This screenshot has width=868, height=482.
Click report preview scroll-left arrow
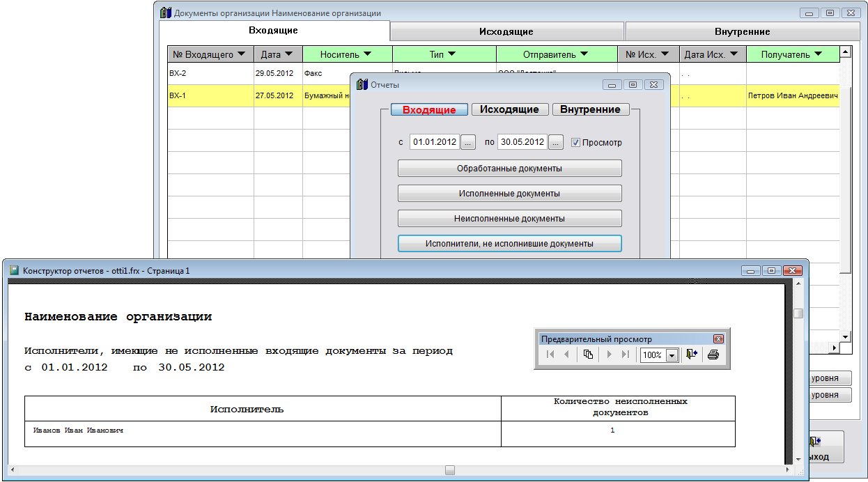pyautogui.click(x=13, y=469)
